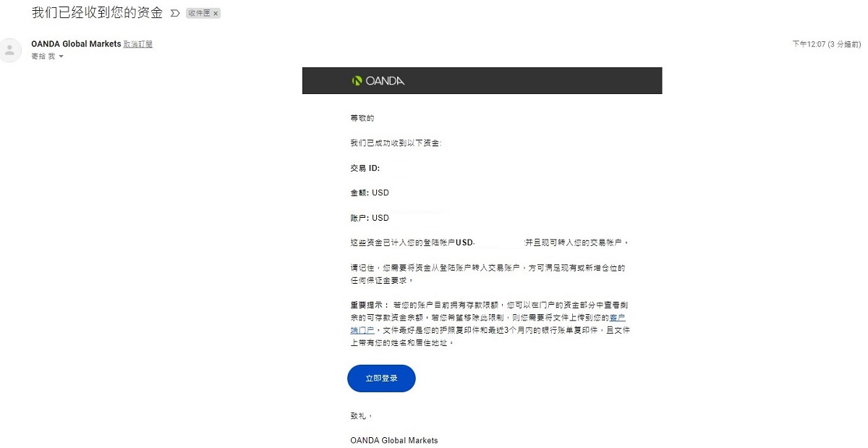868x448 pixels.
Task: Open the 收件匣 label tag
Action: [199, 14]
